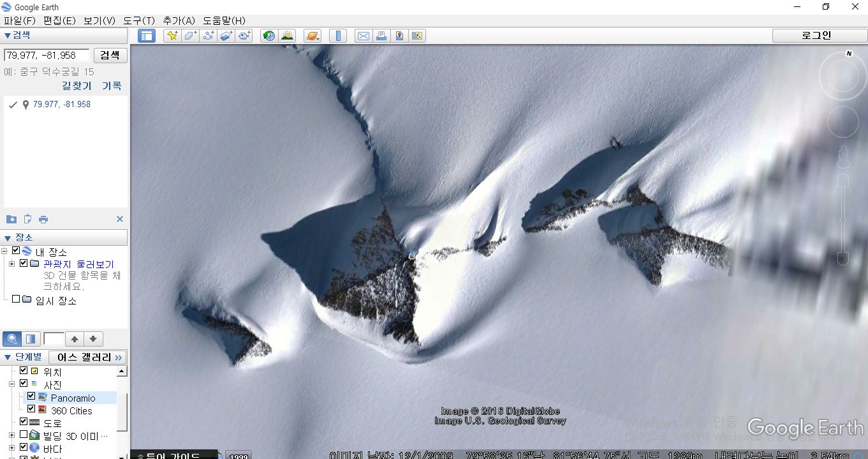The height and width of the screenshot is (459, 868).
Task: Enable the 임시 장소 checkbox
Action: click(16, 299)
